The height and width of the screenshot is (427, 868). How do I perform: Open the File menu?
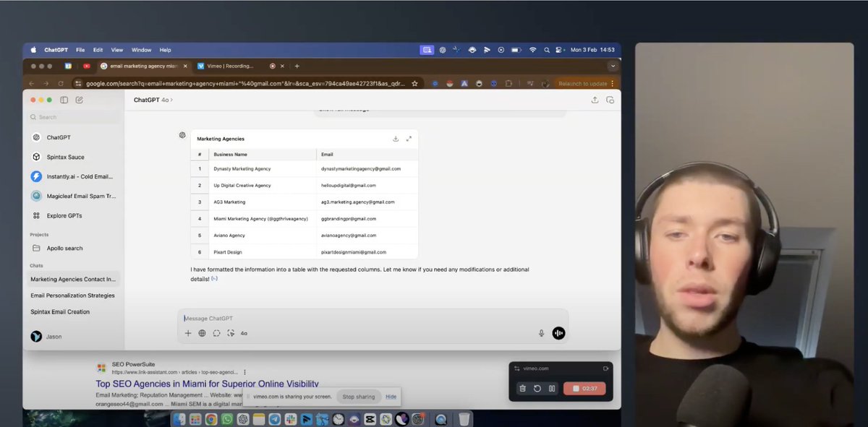[x=80, y=50]
